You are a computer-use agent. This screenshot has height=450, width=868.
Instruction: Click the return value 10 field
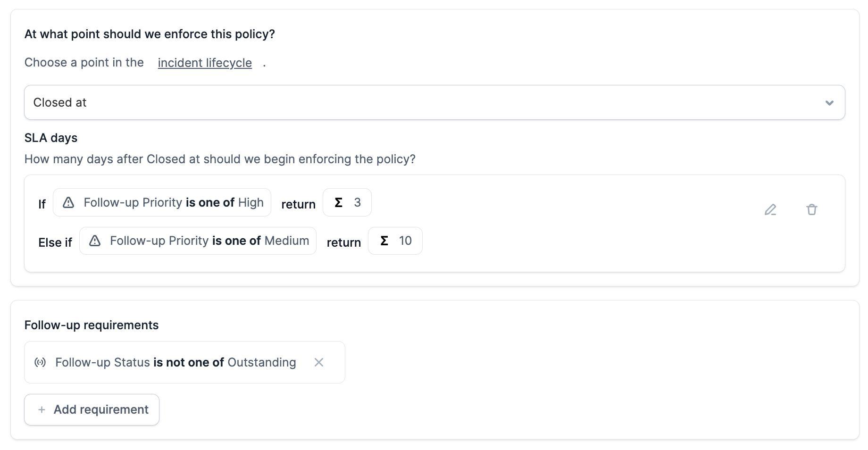[405, 241]
